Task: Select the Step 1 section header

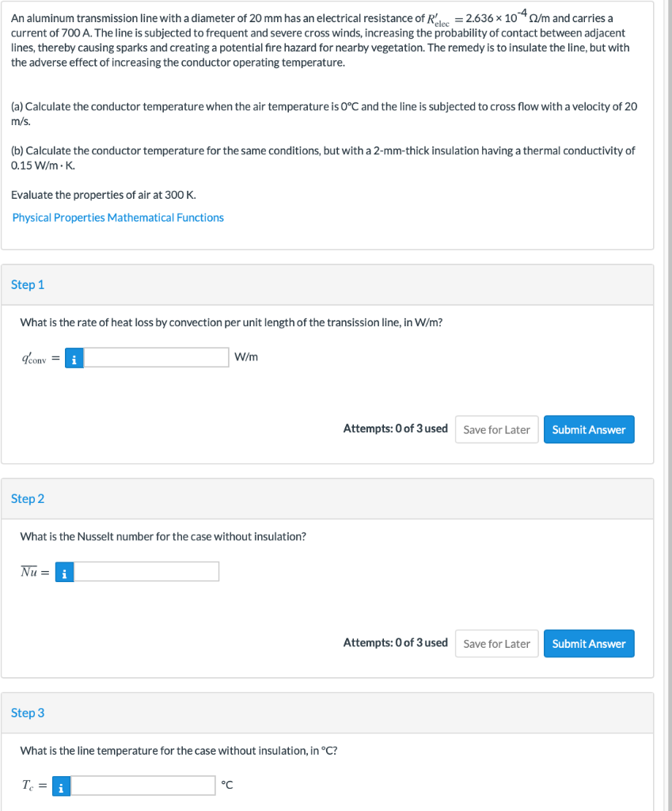Action: click(x=28, y=284)
